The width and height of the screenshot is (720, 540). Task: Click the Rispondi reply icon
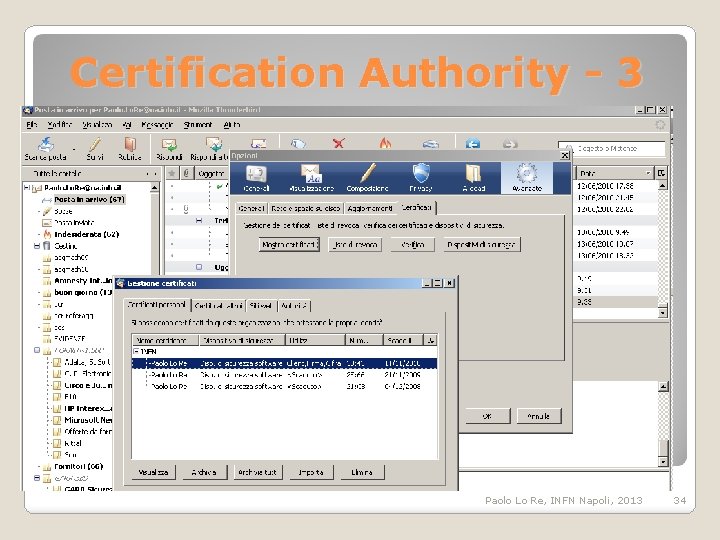click(169, 145)
